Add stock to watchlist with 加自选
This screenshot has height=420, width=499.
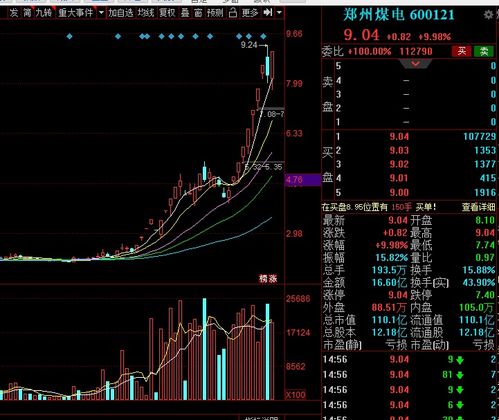[121, 13]
